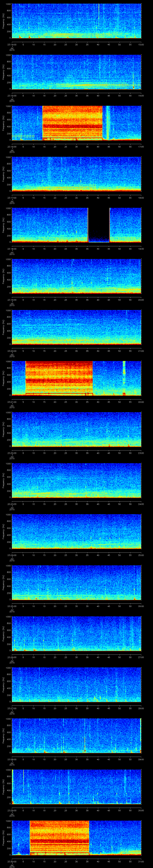The image size is (153, 868).
Task: Click the 23:14:00 start time label
Action: [x=12, y=44]
